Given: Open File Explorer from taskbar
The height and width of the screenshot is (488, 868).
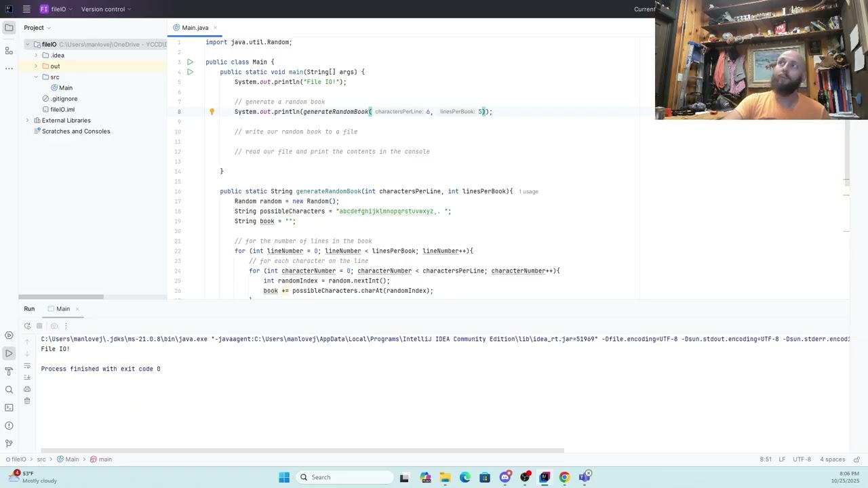Looking at the screenshot, I should tap(445, 477).
